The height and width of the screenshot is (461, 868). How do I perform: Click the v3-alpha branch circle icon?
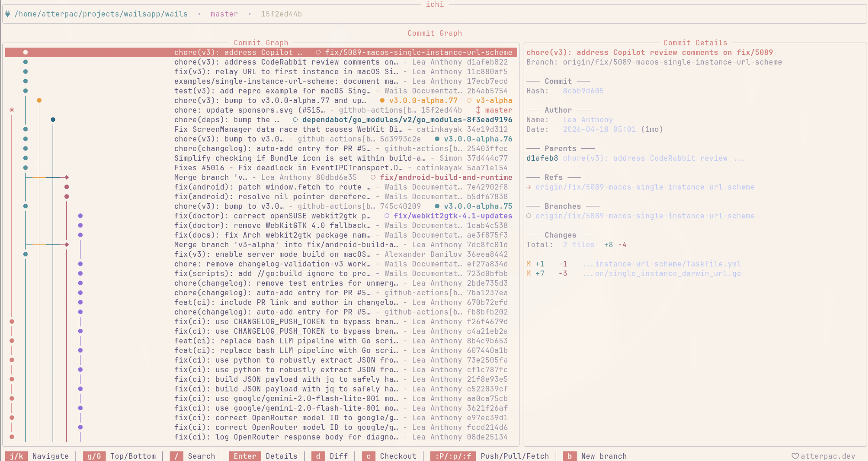pyautogui.click(x=469, y=100)
